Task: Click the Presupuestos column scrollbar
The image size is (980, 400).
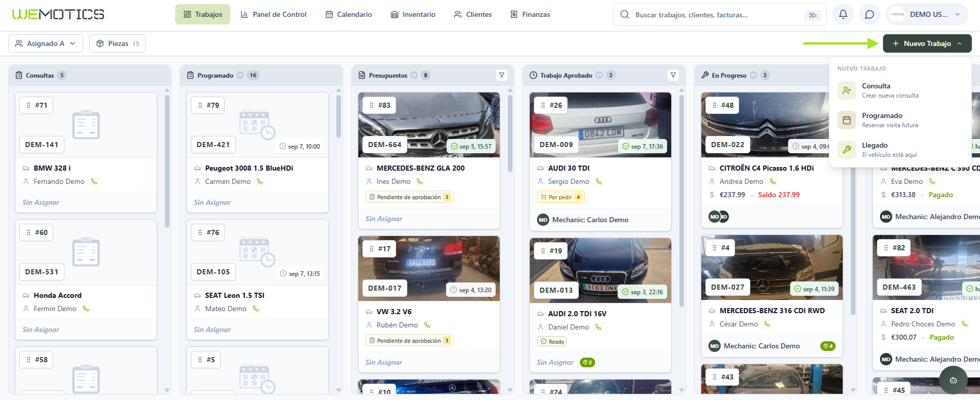Action: coord(510,133)
